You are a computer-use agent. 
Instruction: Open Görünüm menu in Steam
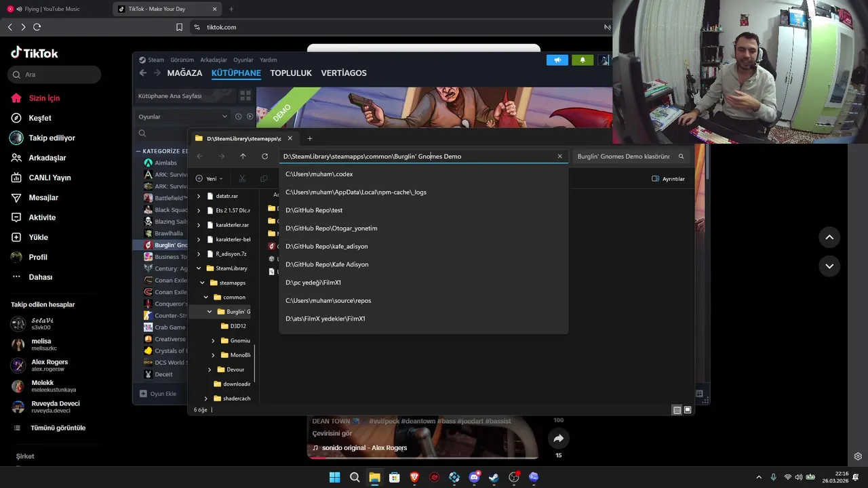point(182,60)
